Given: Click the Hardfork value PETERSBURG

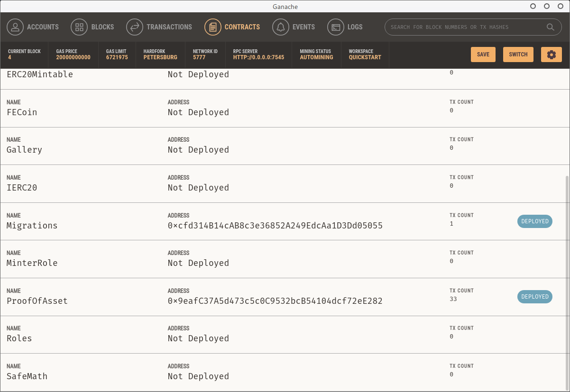Looking at the screenshot, I should click(160, 57).
